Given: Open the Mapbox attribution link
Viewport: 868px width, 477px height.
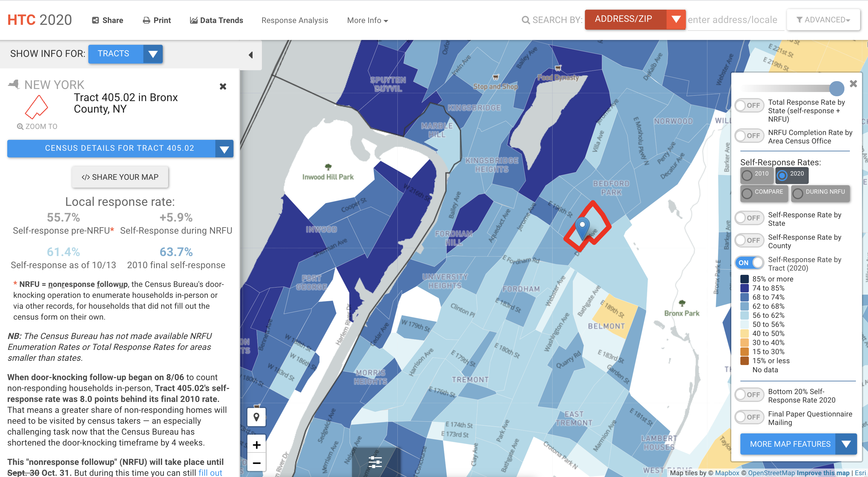Looking at the screenshot, I should coord(727,473).
